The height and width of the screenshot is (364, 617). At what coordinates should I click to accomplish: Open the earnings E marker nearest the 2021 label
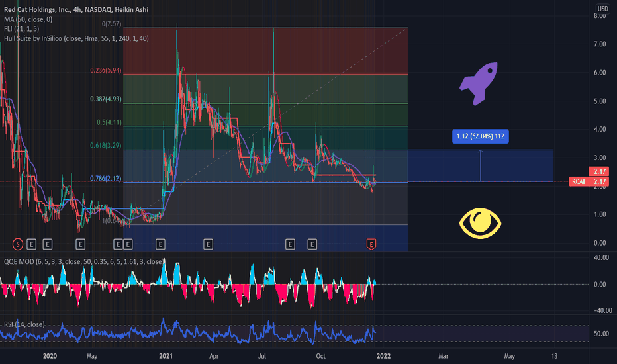click(x=160, y=244)
